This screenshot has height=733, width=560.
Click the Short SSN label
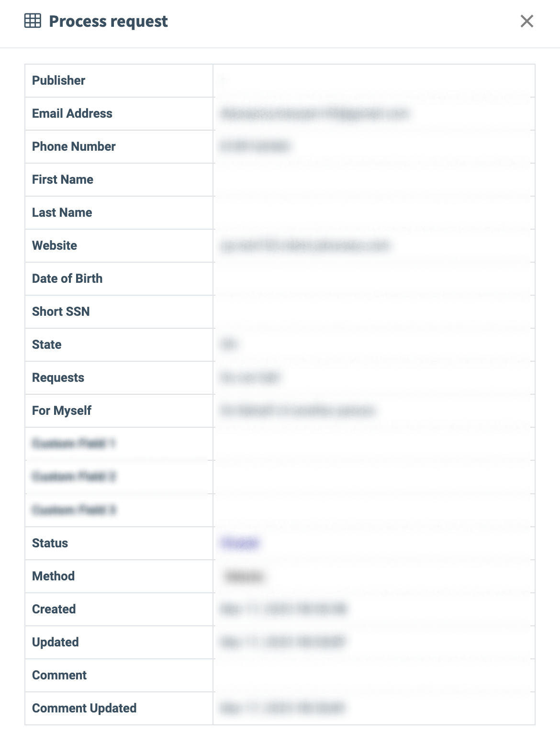point(61,311)
